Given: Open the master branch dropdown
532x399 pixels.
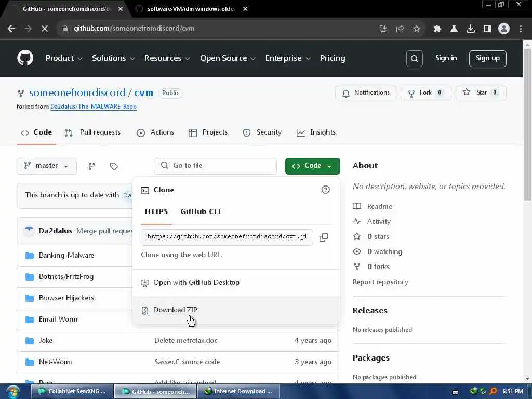Looking at the screenshot, I should 46,166.
